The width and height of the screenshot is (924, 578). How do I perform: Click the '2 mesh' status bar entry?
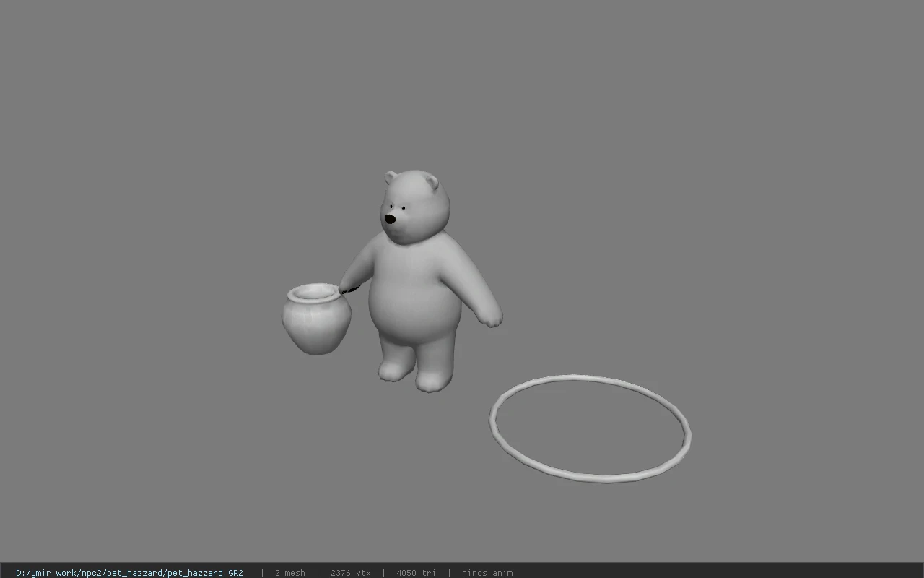coord(289,573)
